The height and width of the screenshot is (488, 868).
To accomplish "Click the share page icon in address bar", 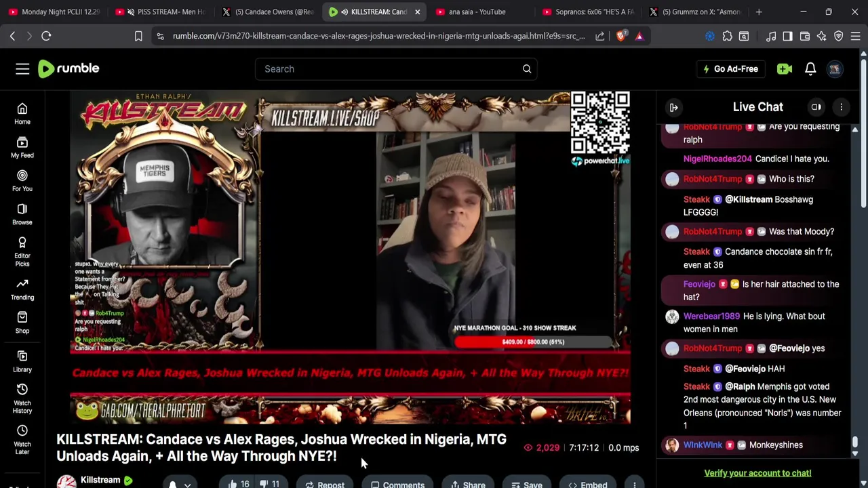I will [600, 36].
